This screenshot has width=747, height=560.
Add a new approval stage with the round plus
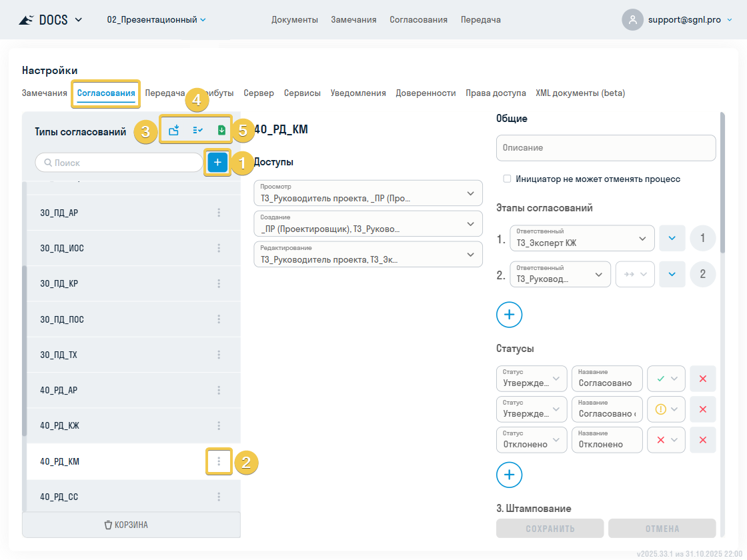509,314
